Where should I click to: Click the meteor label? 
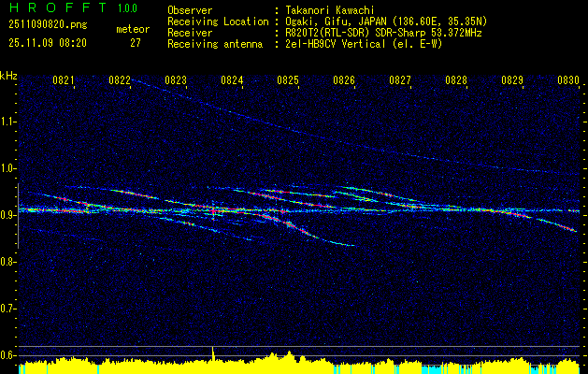[133, 29]
